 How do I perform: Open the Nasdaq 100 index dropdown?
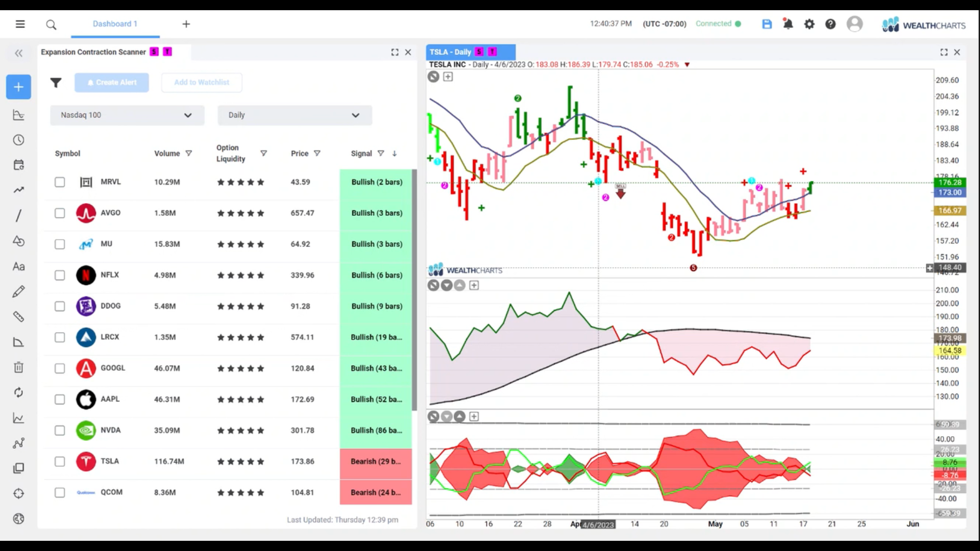pyautogui.click(x=127, y=115)
